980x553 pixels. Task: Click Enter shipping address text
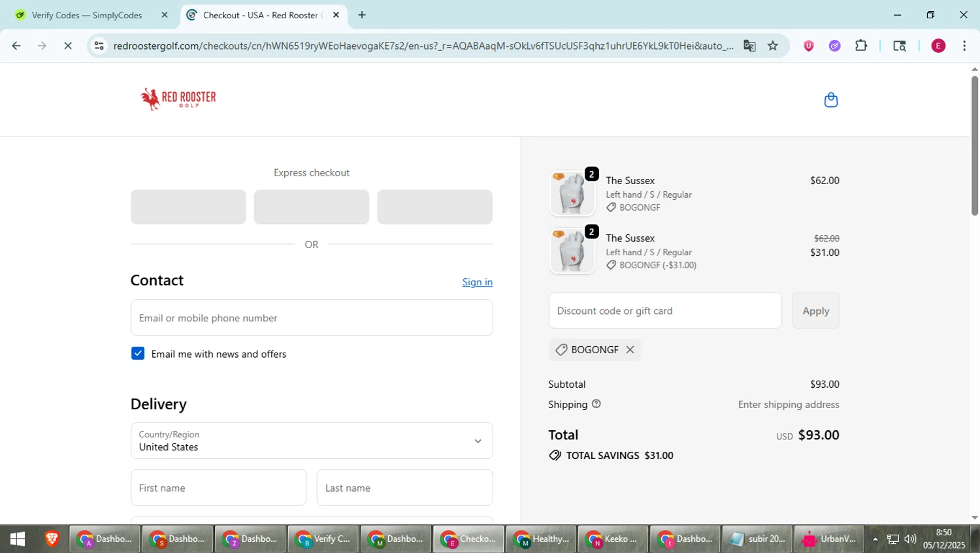[789, 405]
